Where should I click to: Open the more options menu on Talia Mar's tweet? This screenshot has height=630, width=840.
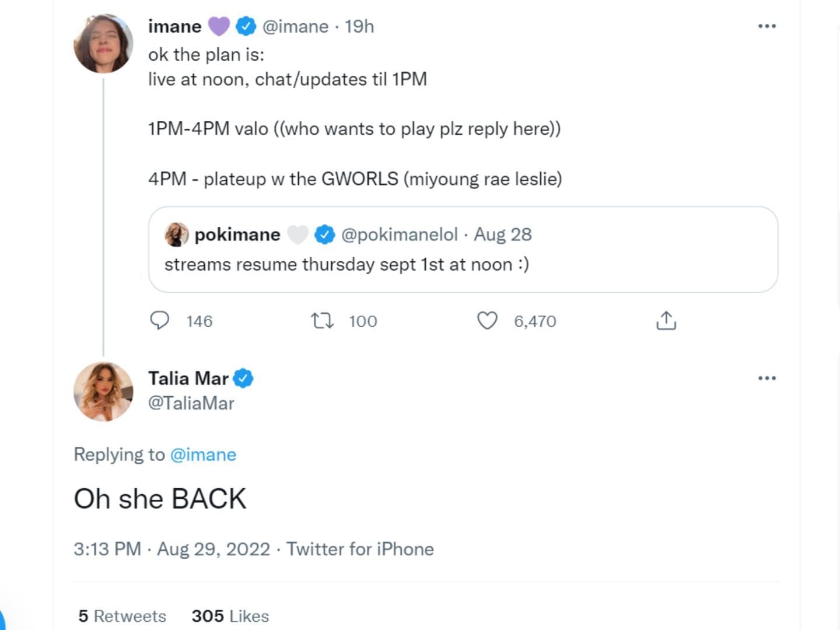[x=767, y=378]
